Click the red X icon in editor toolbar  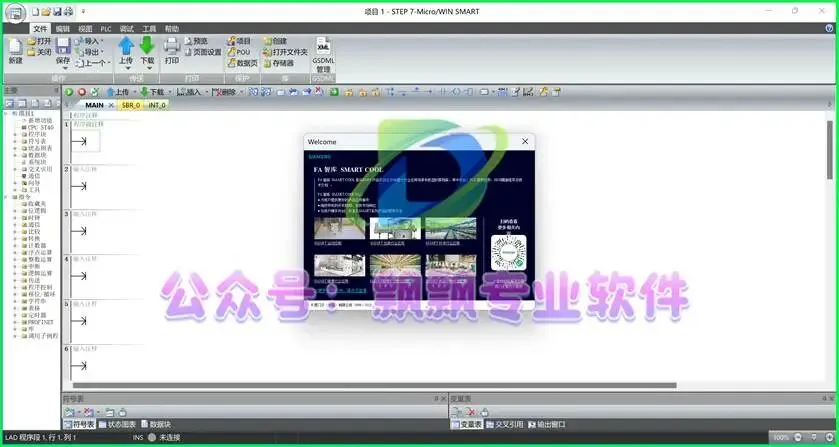(x=319, y=92)
